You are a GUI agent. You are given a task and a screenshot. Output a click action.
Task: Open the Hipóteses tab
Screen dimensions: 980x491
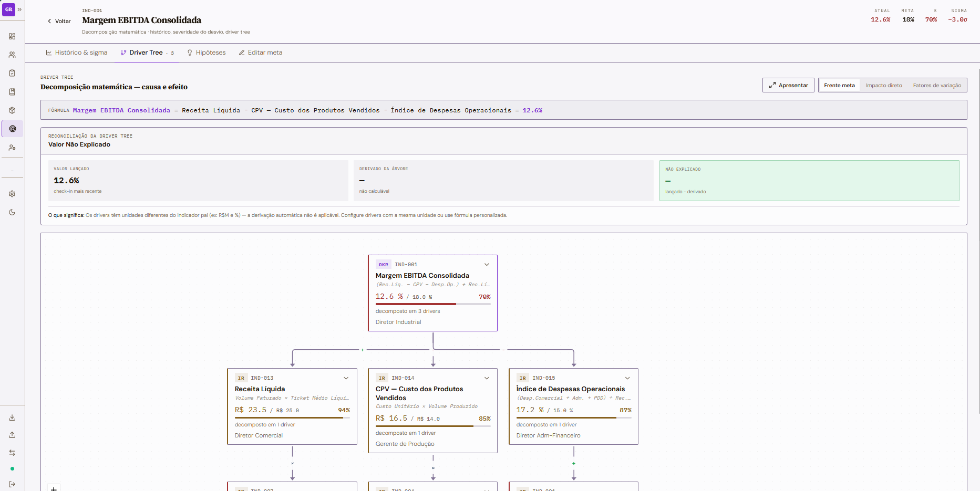pos(207,53)
